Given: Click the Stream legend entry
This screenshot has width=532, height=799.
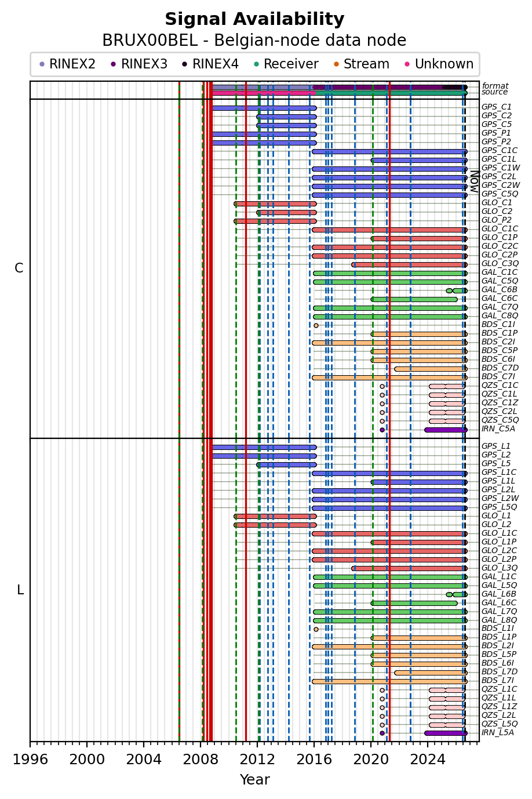Looking at the screenshot, I should pyautogui.click(x=361, y=64).
